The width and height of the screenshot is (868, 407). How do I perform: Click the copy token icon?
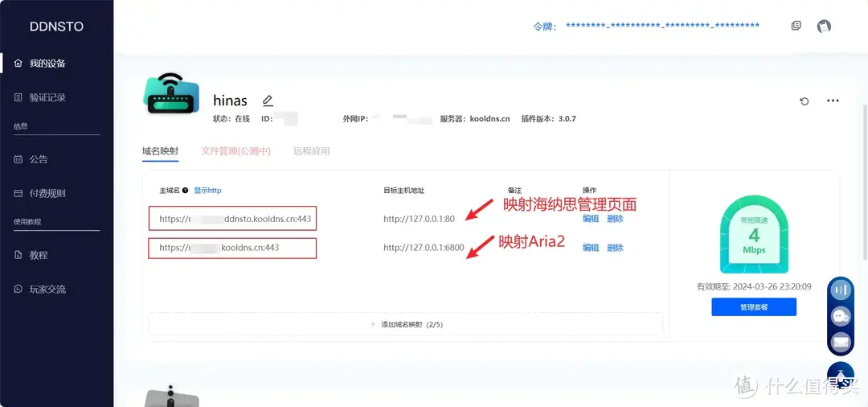click(796, 26)
